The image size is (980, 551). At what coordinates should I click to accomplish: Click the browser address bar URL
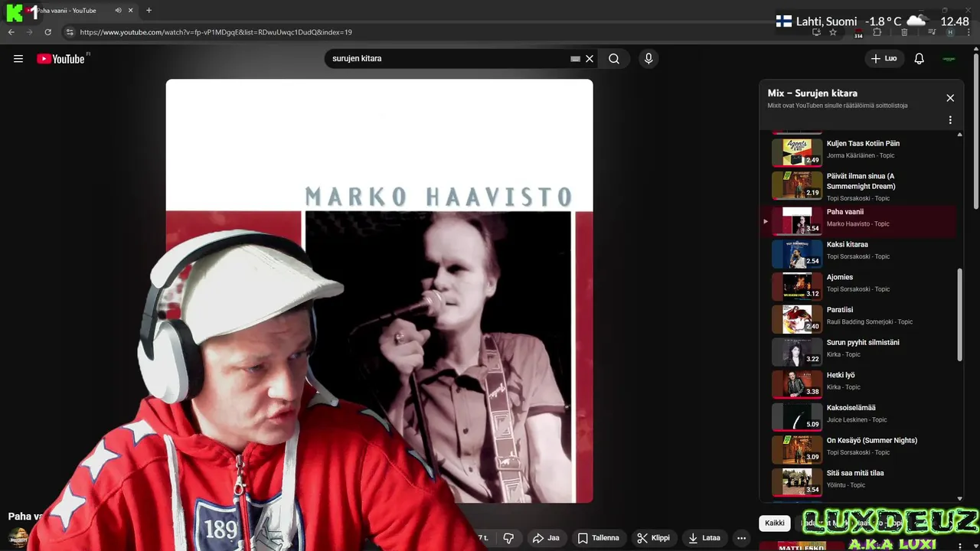(216, 32)
